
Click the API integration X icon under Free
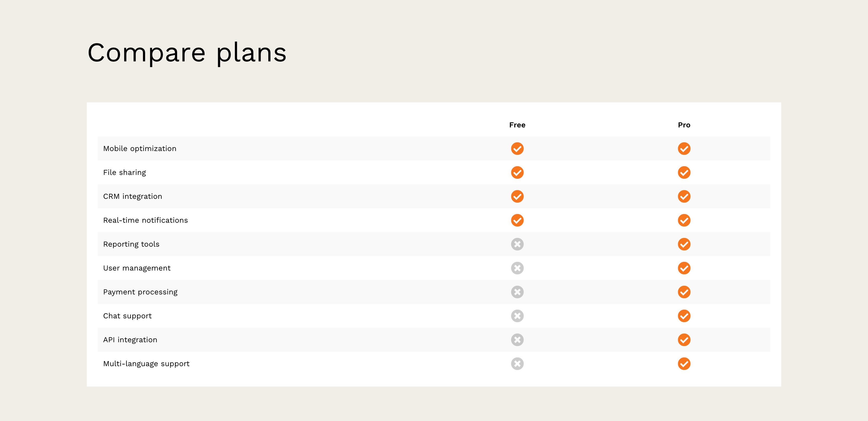coord(517,340)
